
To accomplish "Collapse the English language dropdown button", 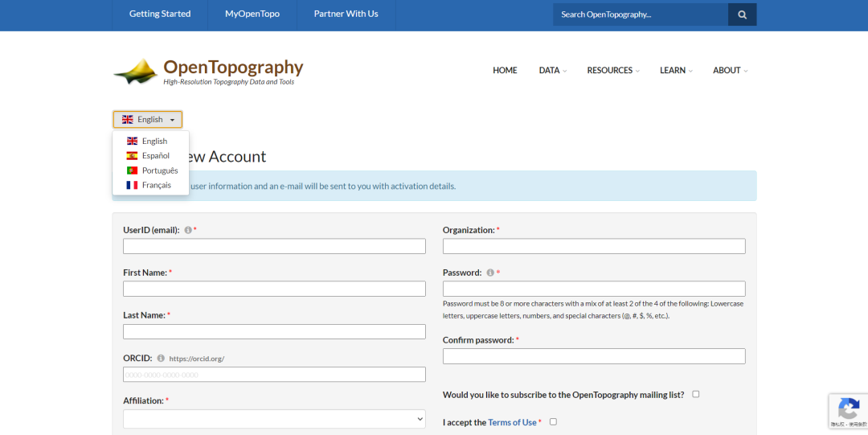I will 148,120.
